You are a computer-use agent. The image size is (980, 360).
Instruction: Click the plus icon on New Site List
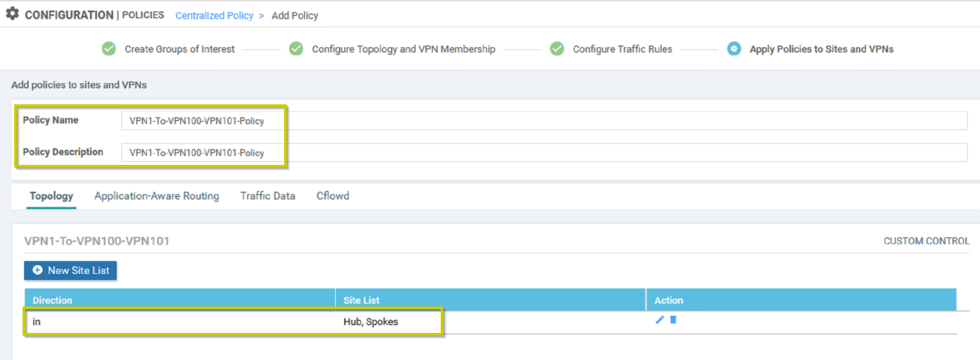[37, 270]
